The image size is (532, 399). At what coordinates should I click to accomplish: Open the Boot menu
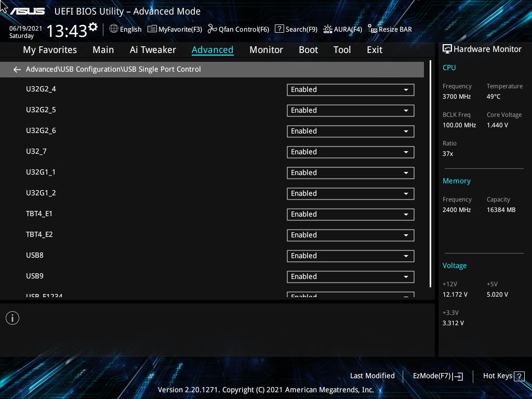(x=308, y=49)
